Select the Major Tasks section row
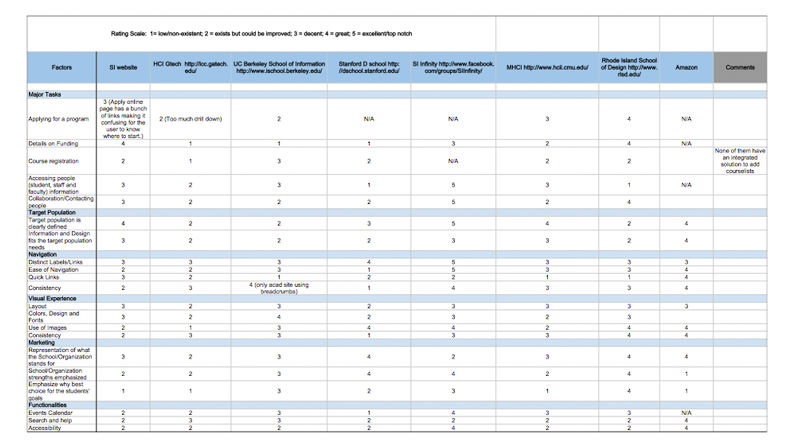Screen dimensions: 791x444 tap(45, 94)
